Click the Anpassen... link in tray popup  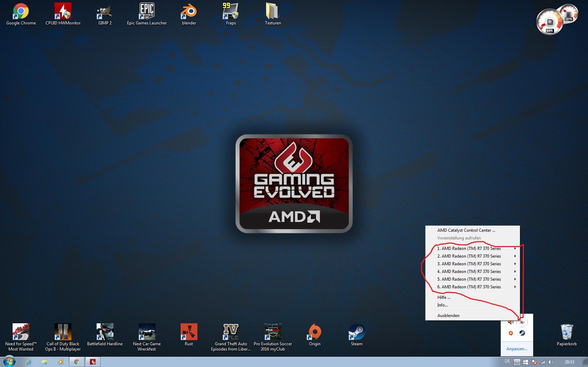point(517,349)
